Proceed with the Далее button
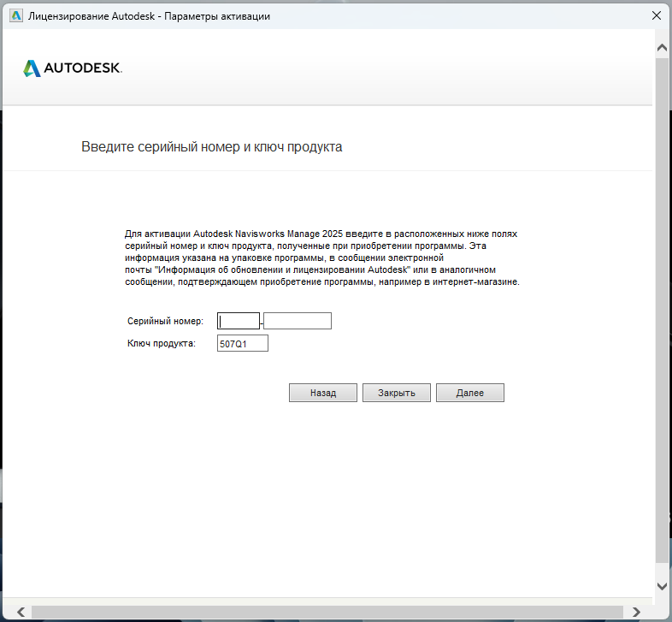Screen dimensions: 672x622 coord(470,393)
